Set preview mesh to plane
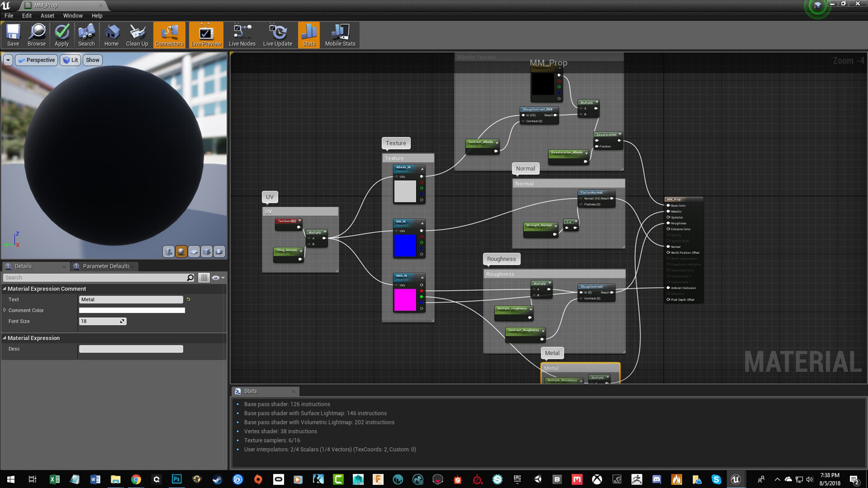The height and width of the screenshot is (488, 868). coord(194,252)
